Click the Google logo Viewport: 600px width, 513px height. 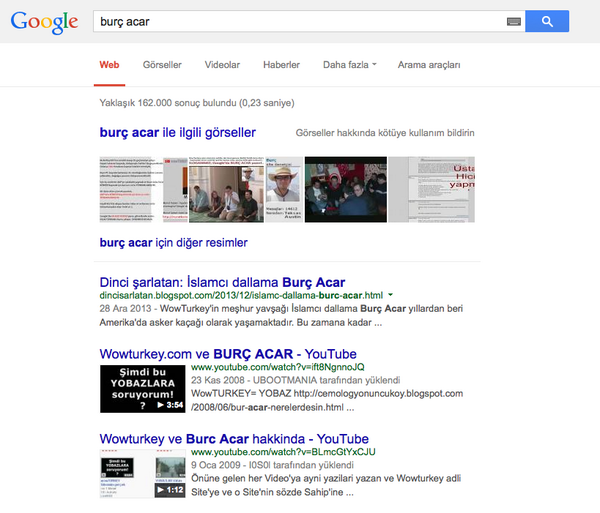pyautogui.click(x=44, y=22)
